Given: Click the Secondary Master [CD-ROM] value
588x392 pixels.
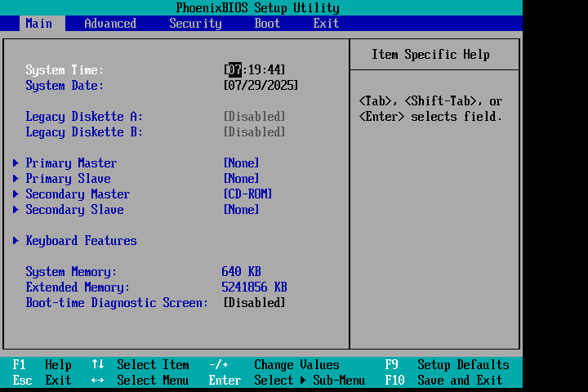Looking at the screenshot, I should [x=247, y=194].
